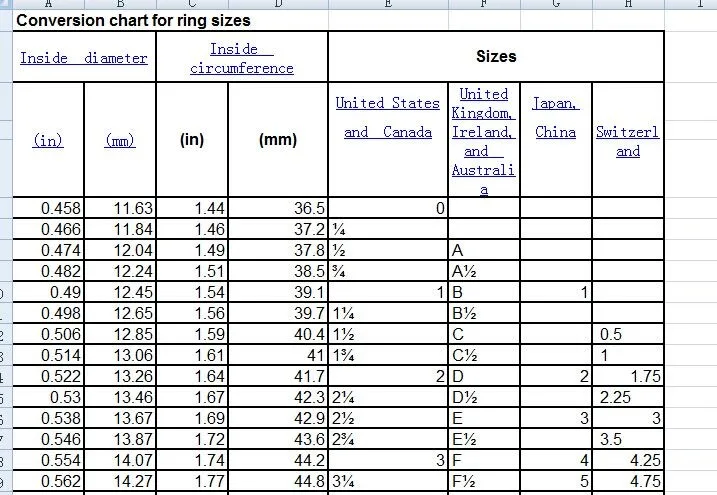Select cell with value 12.45

(x=120, y=292)
